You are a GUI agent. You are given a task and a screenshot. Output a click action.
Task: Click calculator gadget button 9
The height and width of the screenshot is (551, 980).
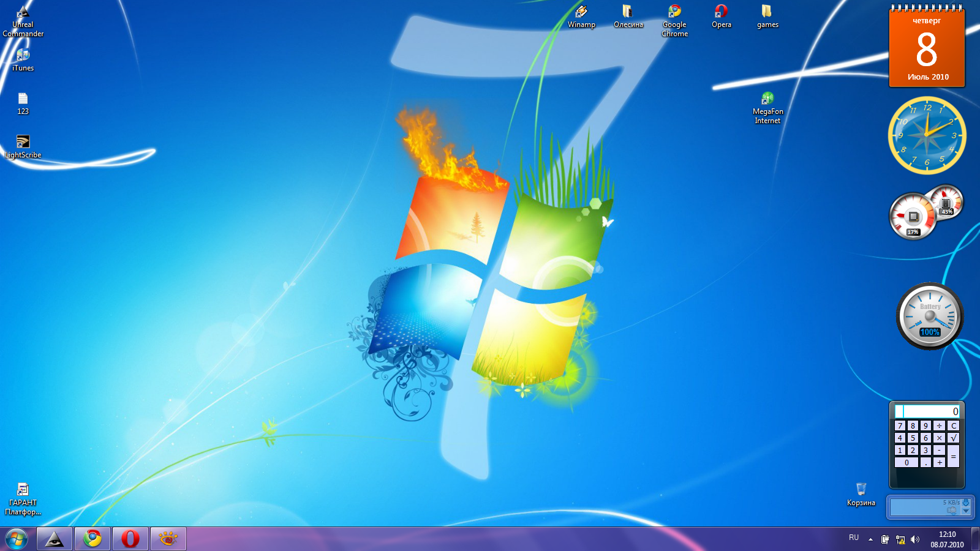pos(925,425)
